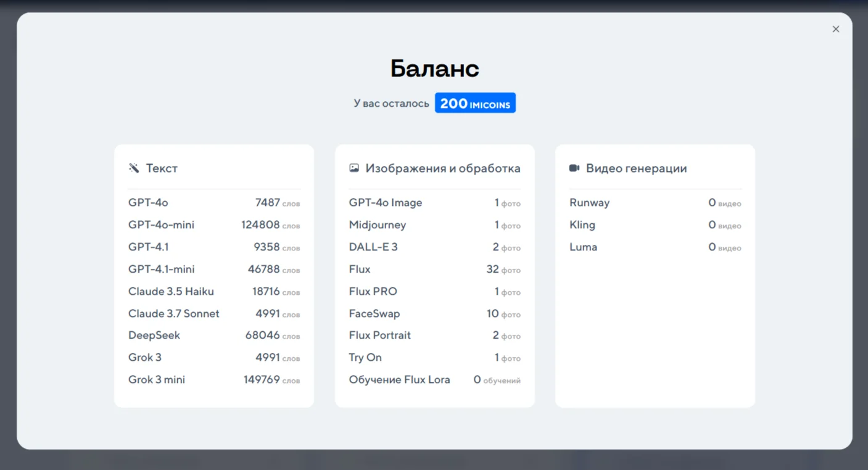The width and height of the screenshot is (868, 470).
Task: Click the 124808 слов value
Action: coord(271,225)
